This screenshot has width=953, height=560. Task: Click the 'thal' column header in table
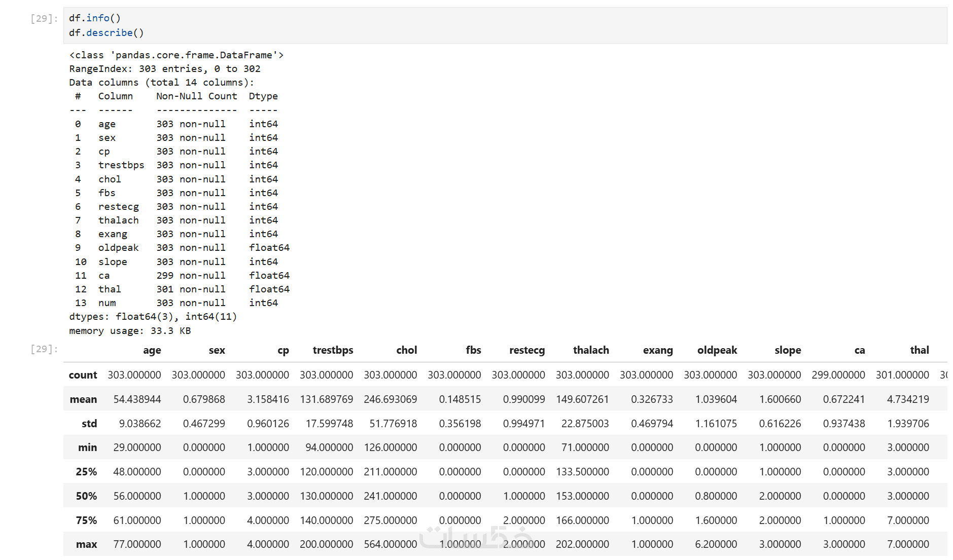coord(920,350)
